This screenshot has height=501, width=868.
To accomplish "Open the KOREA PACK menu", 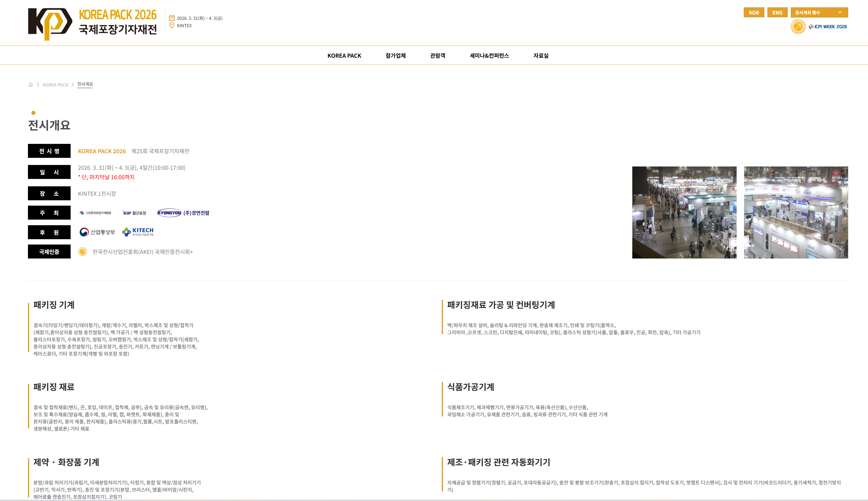I will coord(344,55).
